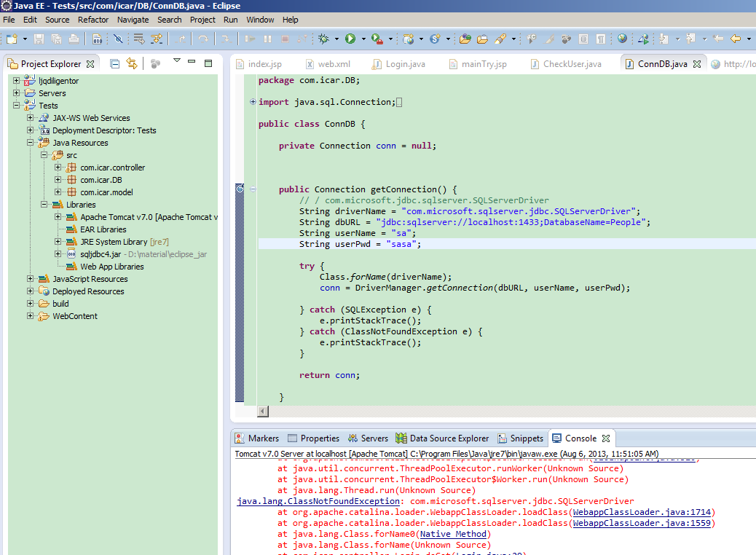
Task: Click the Last Edit Location arrow icon
Action: click(718, 39)
